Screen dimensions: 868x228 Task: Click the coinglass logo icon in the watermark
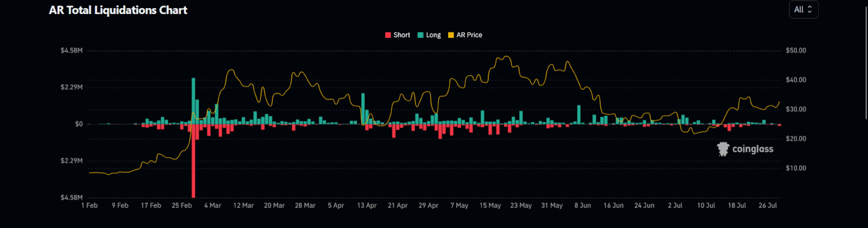(723, 149)
